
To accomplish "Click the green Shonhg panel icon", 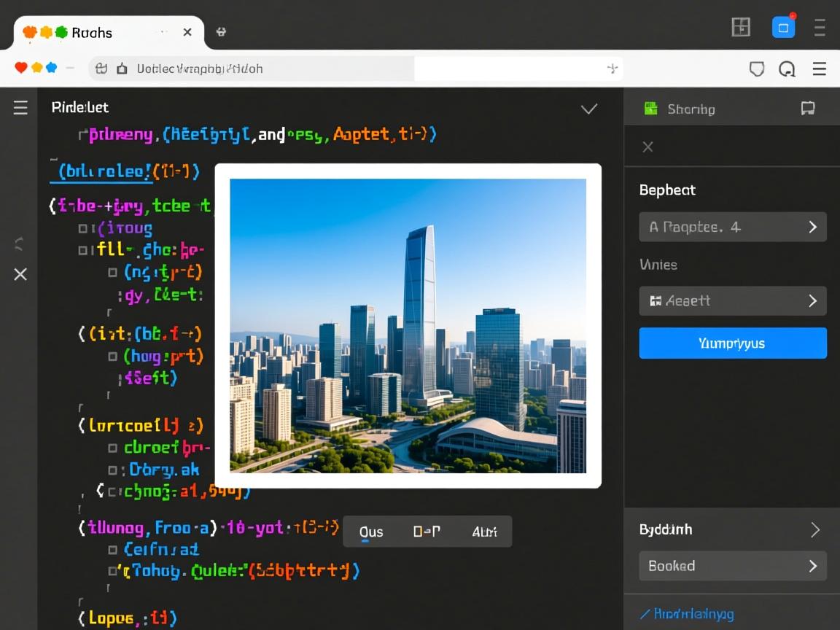I will point(650,109).
